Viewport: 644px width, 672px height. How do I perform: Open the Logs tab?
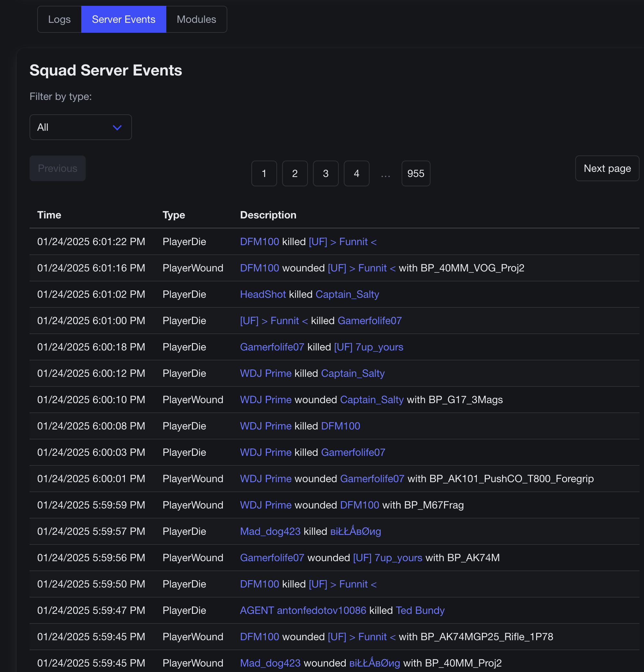pyautogui.click(x=59, y=19)
